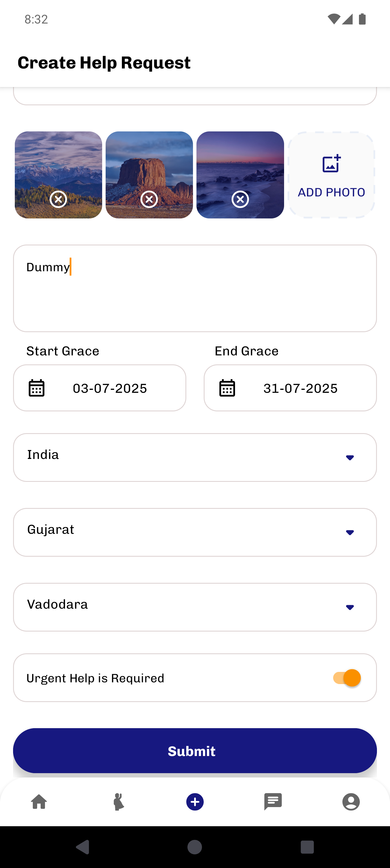
Task: Expand the India country dropdown
Action: [195, 457]
